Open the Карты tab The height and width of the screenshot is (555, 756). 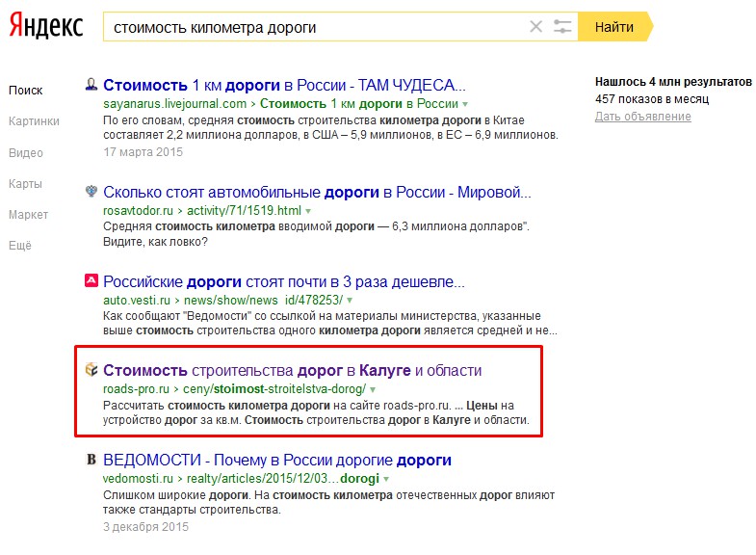pyautogui.click(x=25, y=184)
